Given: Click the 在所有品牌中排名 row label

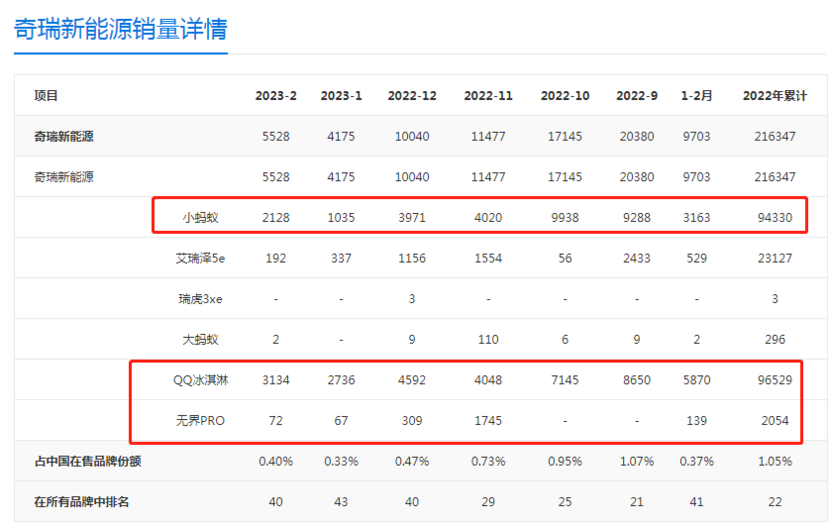Looking at the screenshot, I should click(82, 502).
